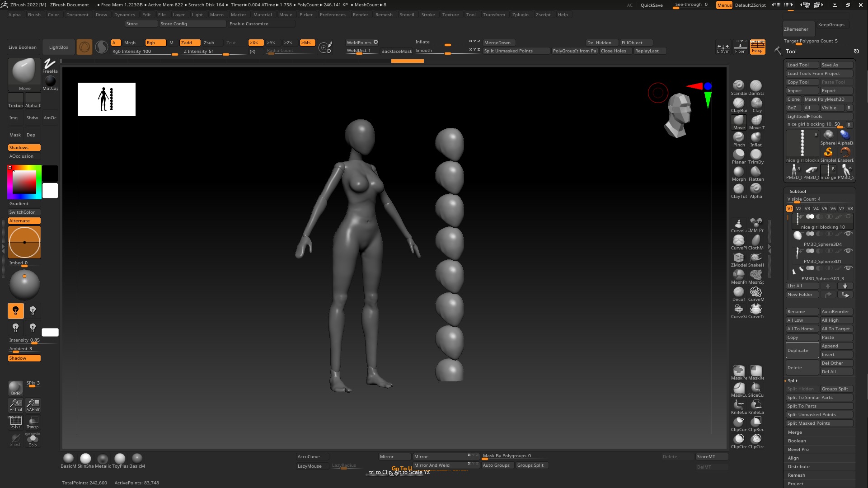This screenshot has width=868, height=488.
Task: Open the Zplugin menu
Action: pyautogui.click(x=520, y=15)
